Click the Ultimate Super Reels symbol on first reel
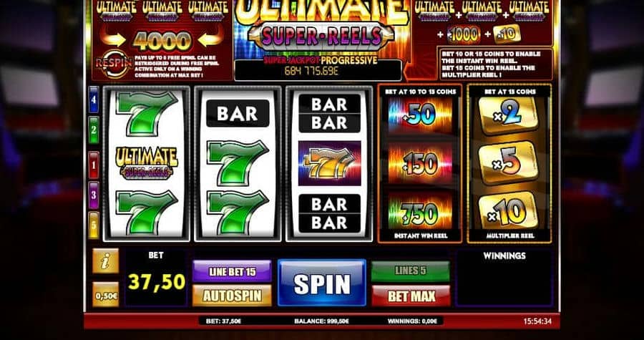Viewport: 644px width, 340px height. point(147,163)
